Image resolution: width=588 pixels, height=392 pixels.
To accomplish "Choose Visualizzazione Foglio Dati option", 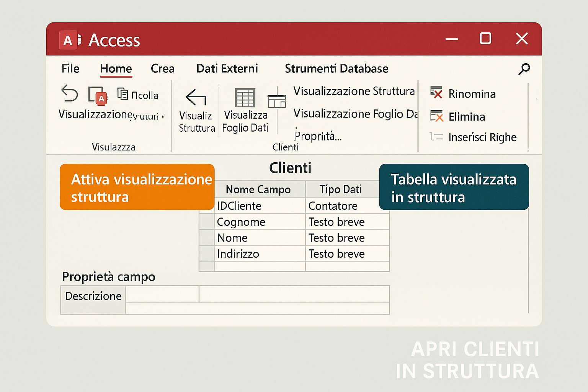I will point(355,114).
